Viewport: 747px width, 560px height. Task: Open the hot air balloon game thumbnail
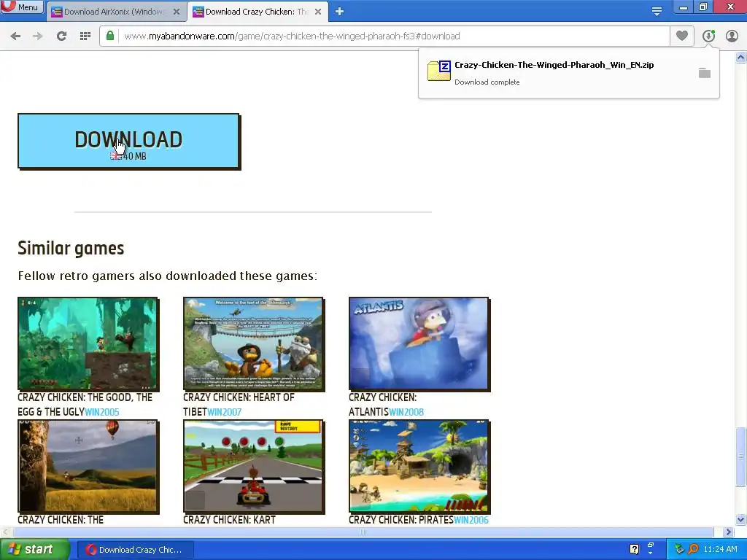pyautogui.click(x=88, y=466)
